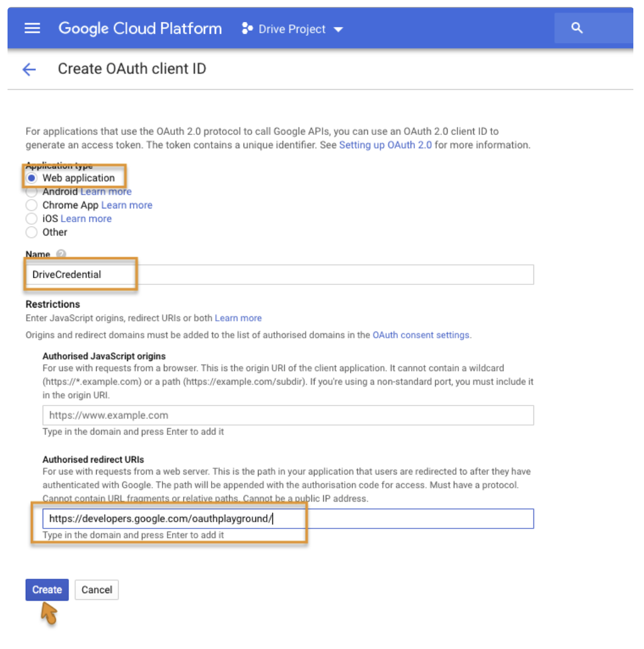Screen dimensions: 644x649
Task: Click the search magnifier icon
Action: click(577, 28)
